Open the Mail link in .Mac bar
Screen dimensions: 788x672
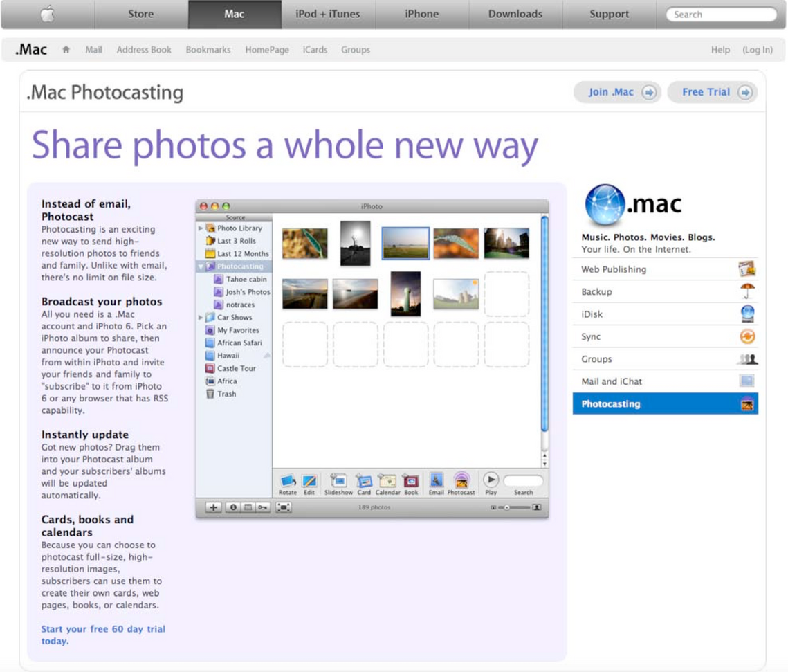[93, 50]
